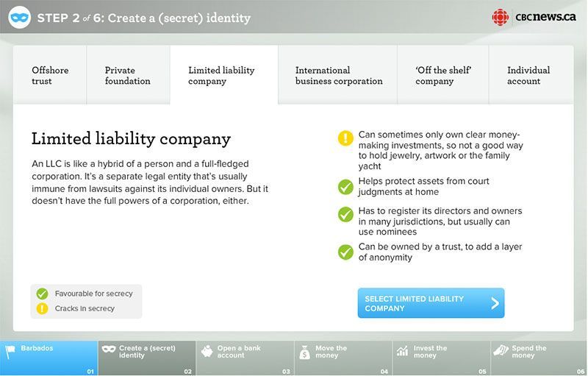The height and width of the screenshot is (376, 588).
Task: Click the cbcnews.ca logo text link
Action: click(x=545, y=17)
